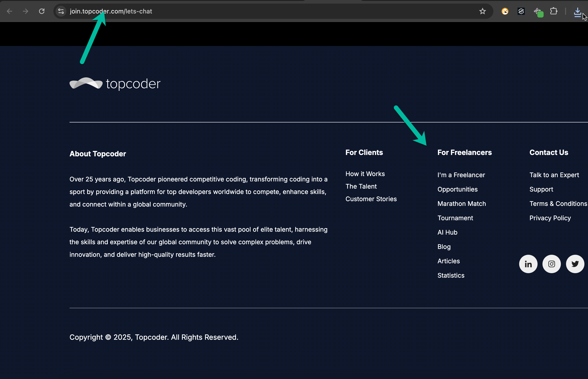Viewport: 588px width, 379px height.
Task: Click the Tournament footer link
Action: pos(455,218)
